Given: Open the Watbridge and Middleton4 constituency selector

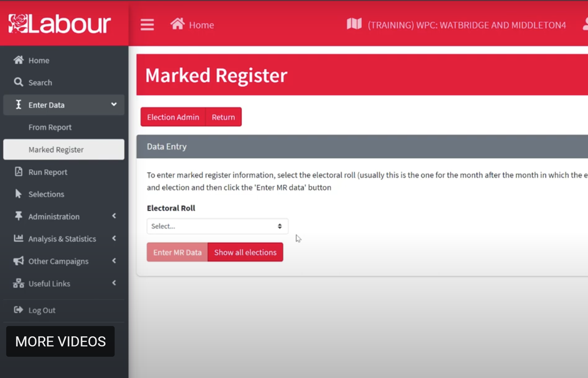Looking at the screenshot, I should [x=467, y=25].
